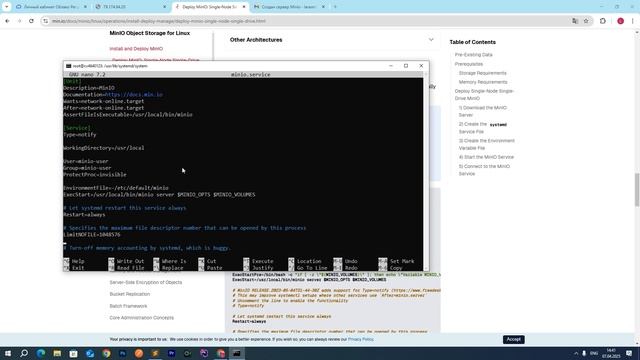Image resolution: width=640 pixels, height=360 pixels.
Task: Jump to Connect to the MinIO Service step
Action: [484, 170]
